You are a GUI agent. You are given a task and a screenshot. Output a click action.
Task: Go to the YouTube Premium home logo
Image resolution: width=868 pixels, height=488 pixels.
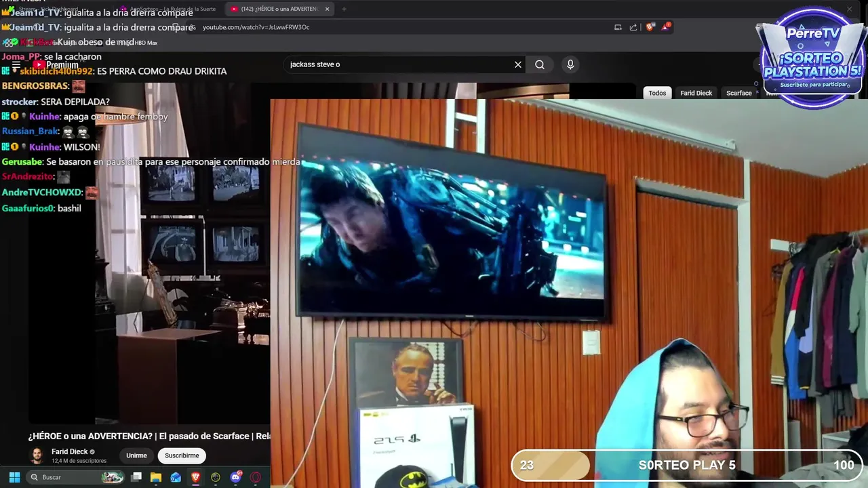(56, 65)
